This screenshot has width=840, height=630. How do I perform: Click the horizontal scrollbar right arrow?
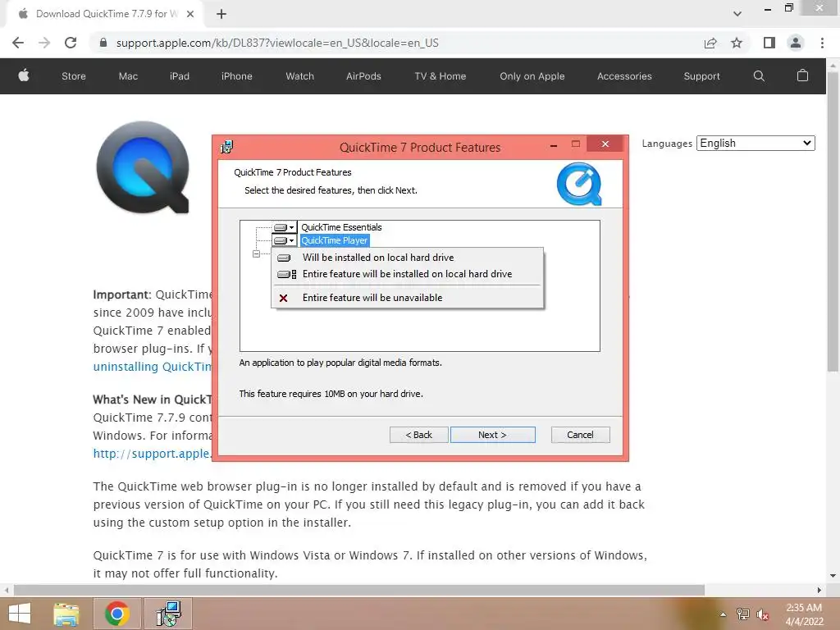819,590
